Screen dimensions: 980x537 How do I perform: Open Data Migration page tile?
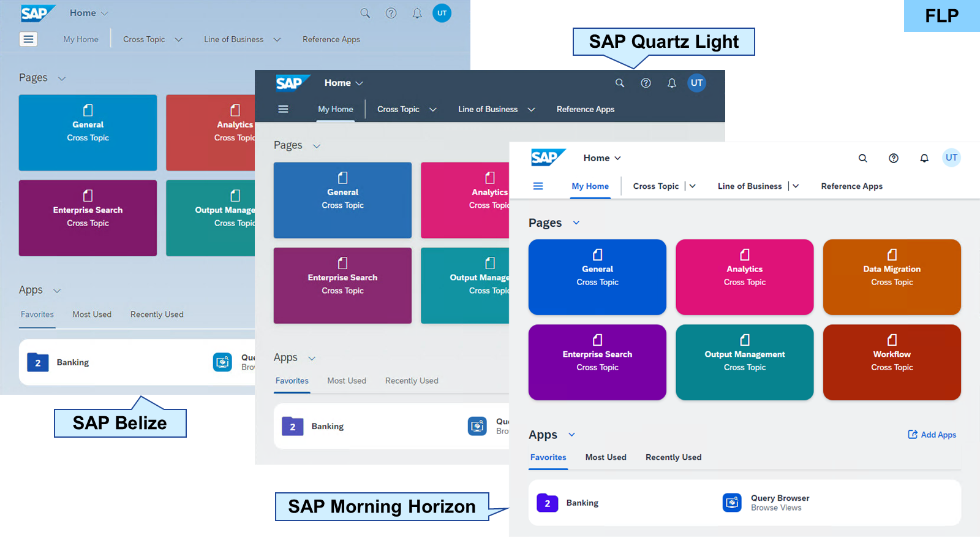892,277
